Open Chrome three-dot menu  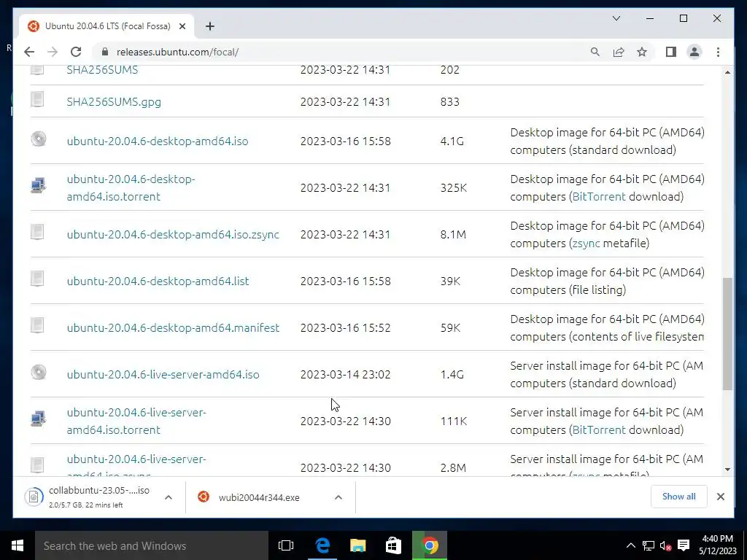click(718, 52)
